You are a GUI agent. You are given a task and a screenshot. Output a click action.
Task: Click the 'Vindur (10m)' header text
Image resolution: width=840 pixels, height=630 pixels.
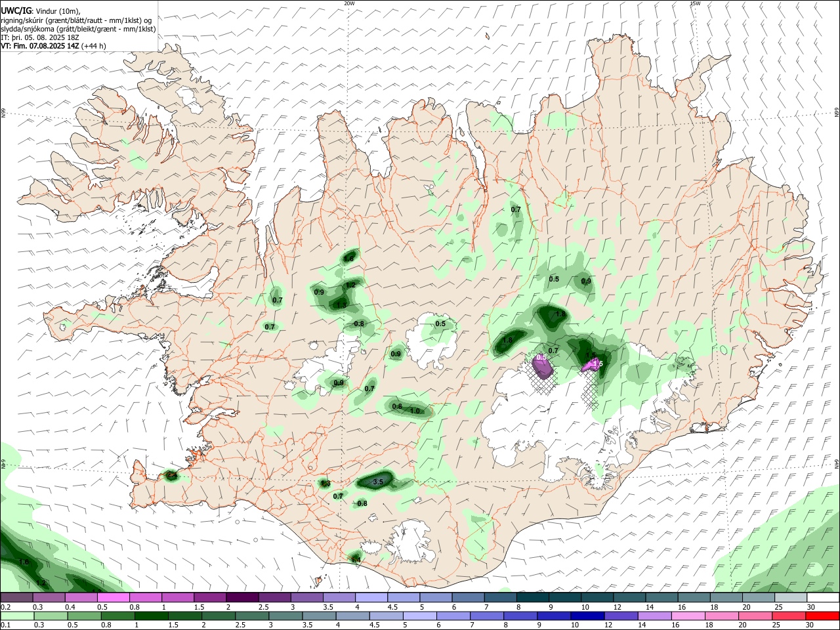[58, 11]
